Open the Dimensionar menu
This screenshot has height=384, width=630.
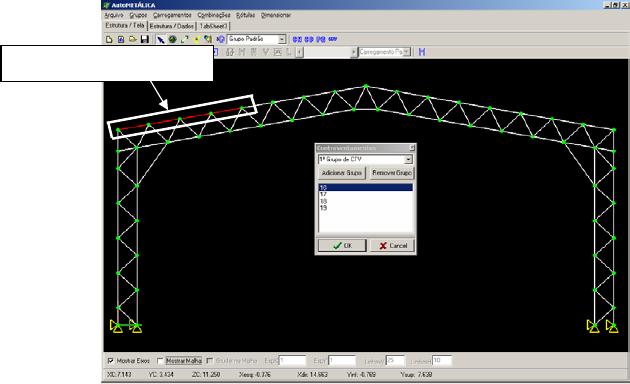click(x=276, y=15)
